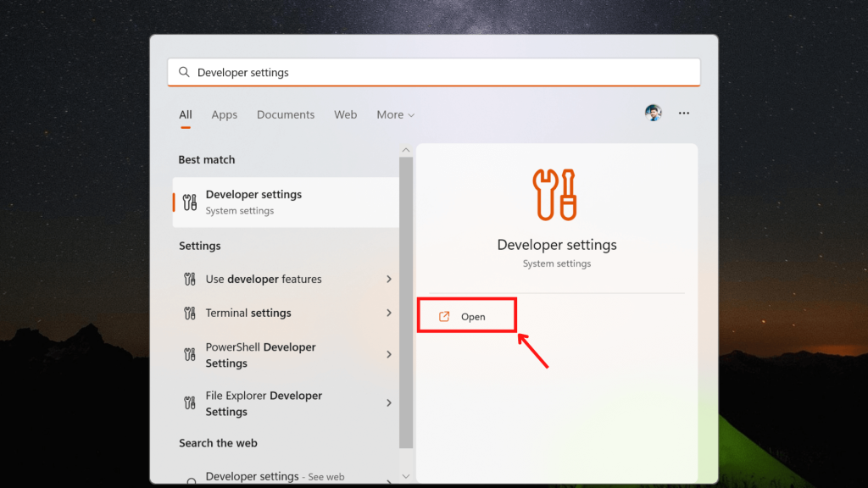This screenshot has height=488, width=868.
Task: Select the All filter tab
Action: pyautogui.click(x=186, y=114)
